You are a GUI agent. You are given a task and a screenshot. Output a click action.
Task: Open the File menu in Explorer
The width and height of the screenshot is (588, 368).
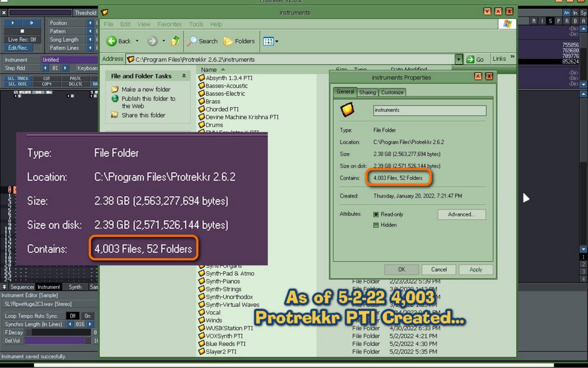109,24
